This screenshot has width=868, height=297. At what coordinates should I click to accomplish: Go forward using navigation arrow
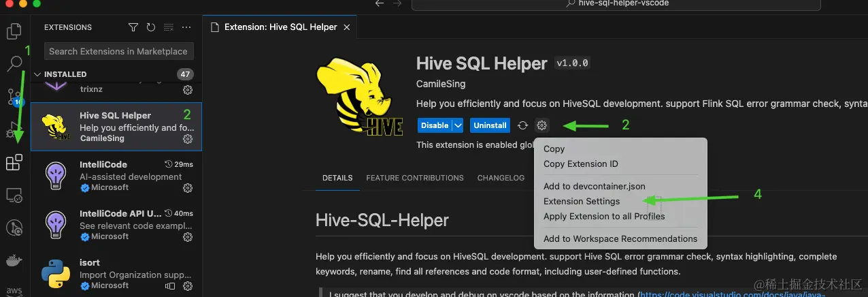[x=397, y=3]
